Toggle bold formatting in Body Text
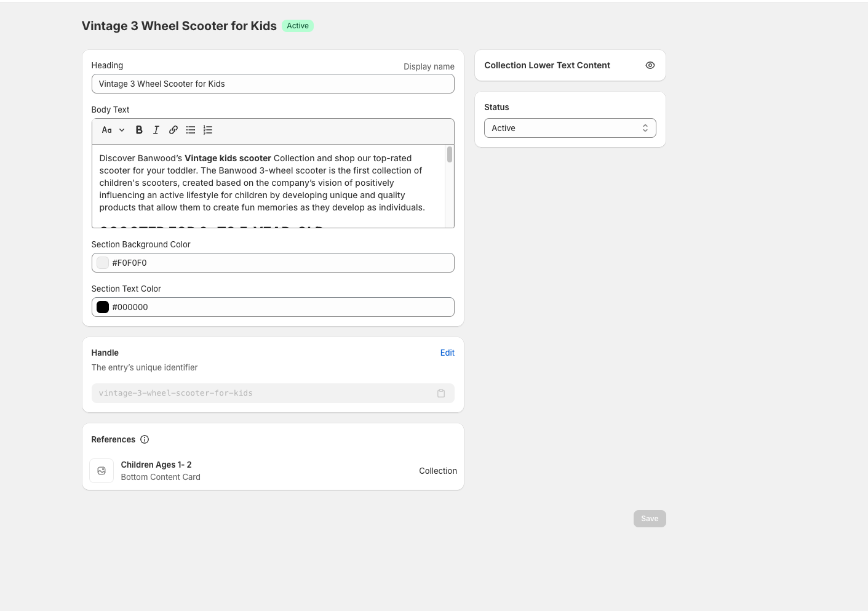The height and width of the screenshot is (611, 868). [139, 130]
